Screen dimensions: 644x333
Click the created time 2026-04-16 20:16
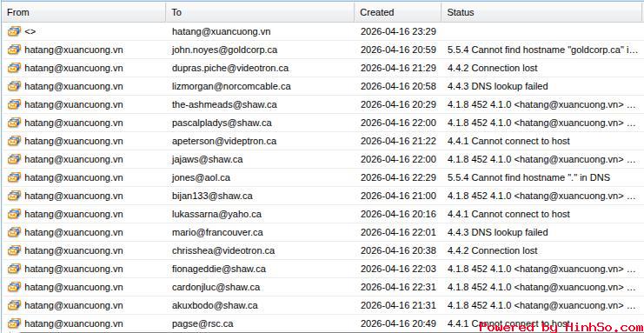click(398, 214)
